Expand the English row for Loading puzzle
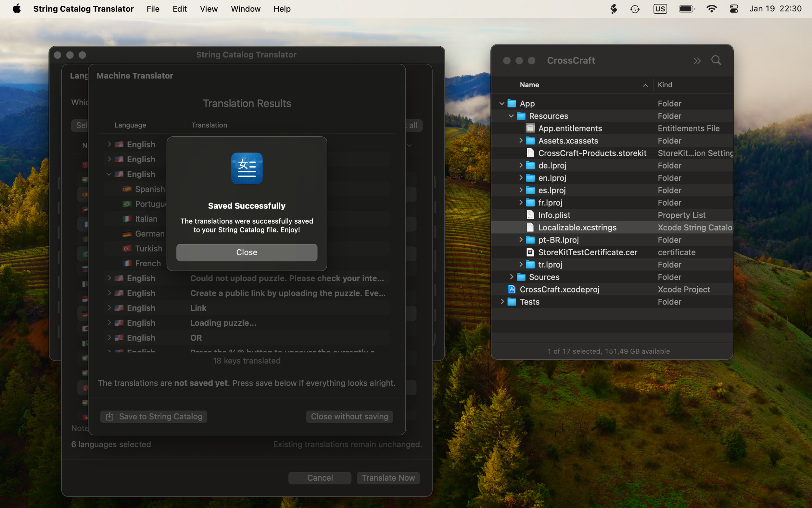The image size is (812, 508). coord(109,323)
